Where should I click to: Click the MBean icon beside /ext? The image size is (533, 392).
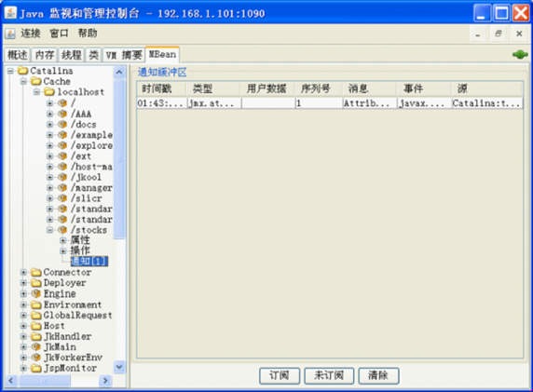[x=62, y=155]
